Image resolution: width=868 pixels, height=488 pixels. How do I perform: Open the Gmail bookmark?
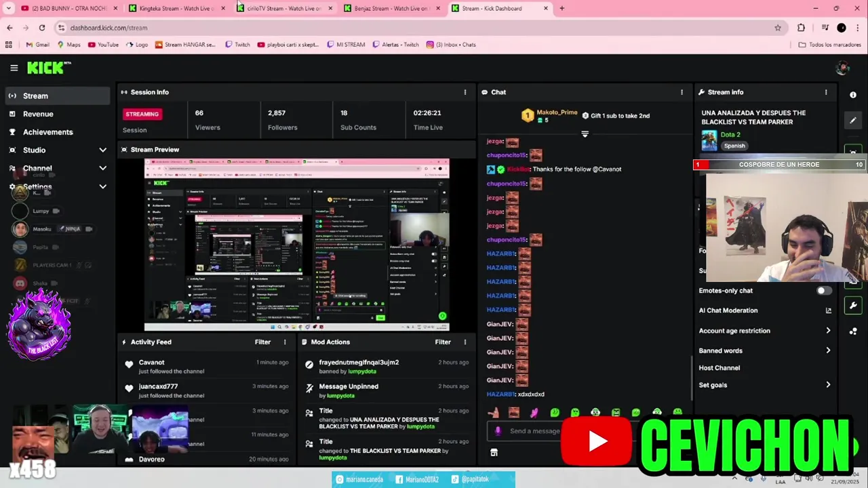pos(37,45)
